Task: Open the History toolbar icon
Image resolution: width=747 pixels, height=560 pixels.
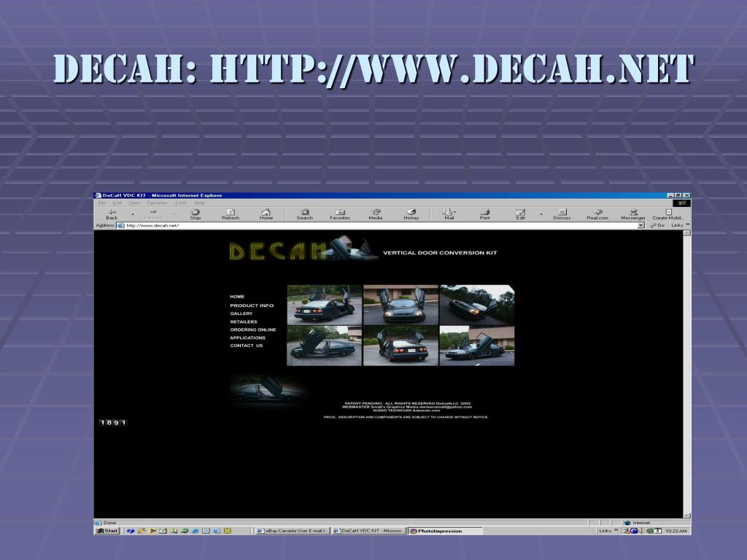Action: (x=411, y=214)
